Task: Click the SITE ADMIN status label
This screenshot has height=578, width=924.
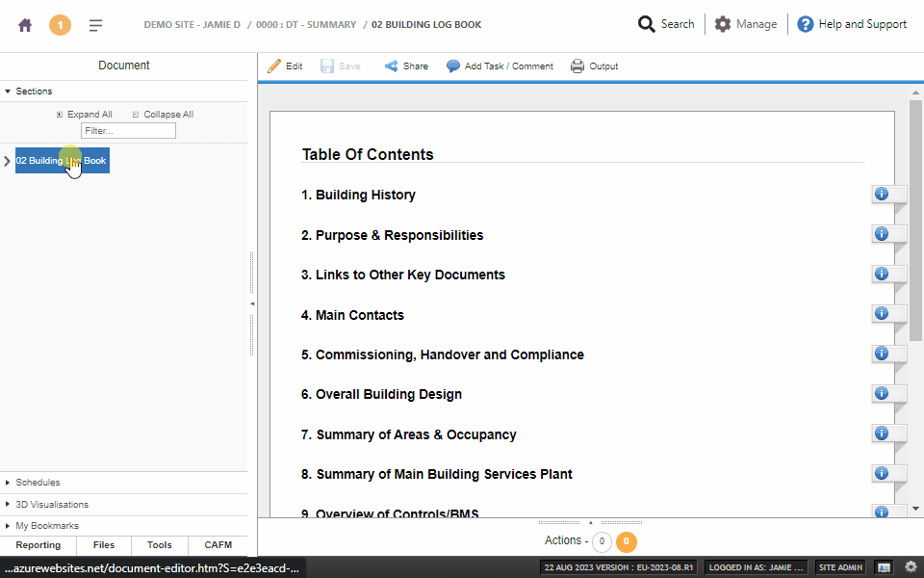Action: pos(841,567)
